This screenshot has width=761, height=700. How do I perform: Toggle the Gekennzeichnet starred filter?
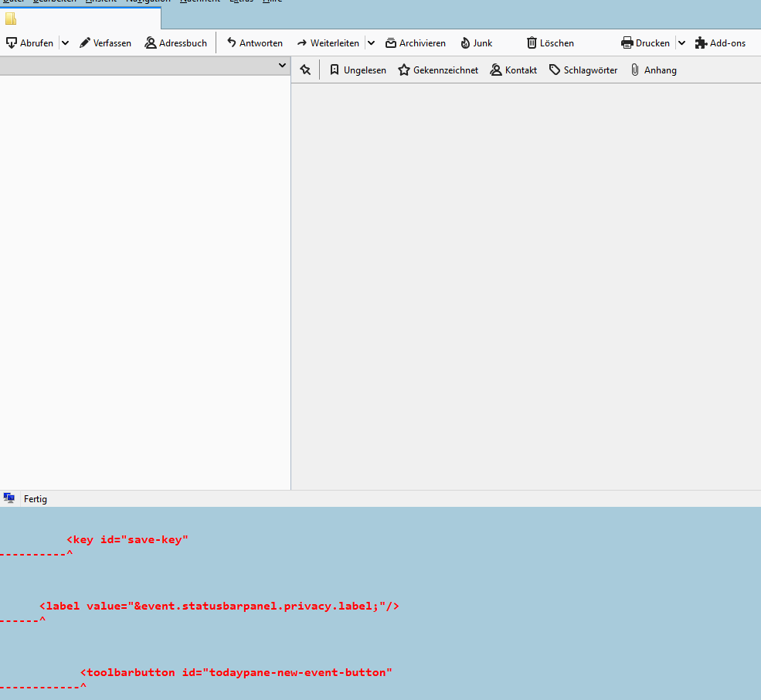[x=438, y=70]
